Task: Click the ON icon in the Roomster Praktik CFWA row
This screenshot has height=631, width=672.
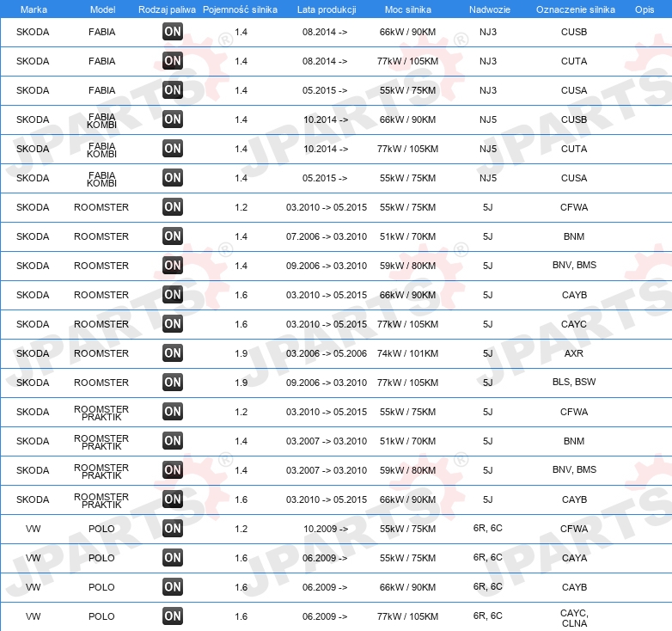Action: (173, 411)
